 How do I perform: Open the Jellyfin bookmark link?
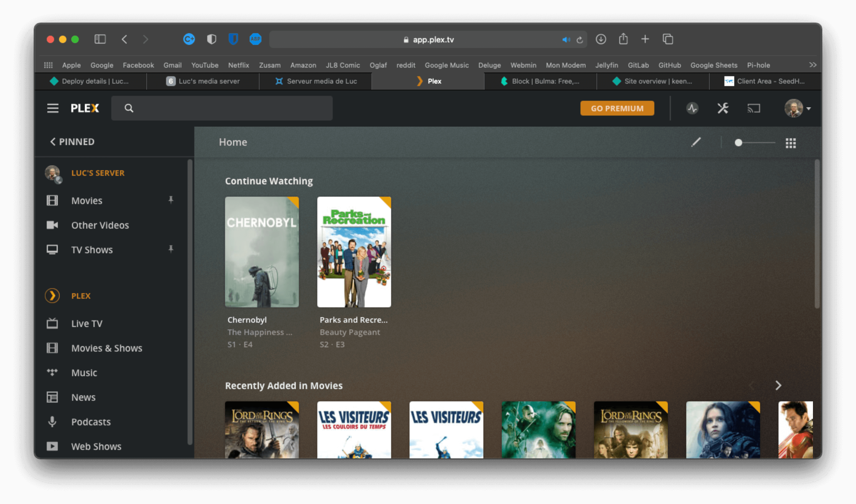(x=606, y=65)
